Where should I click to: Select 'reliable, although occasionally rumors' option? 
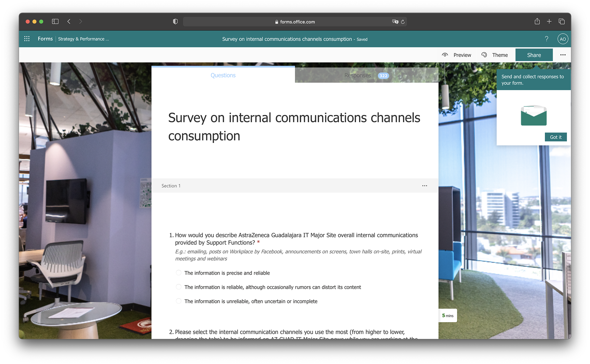click(178, 287)
